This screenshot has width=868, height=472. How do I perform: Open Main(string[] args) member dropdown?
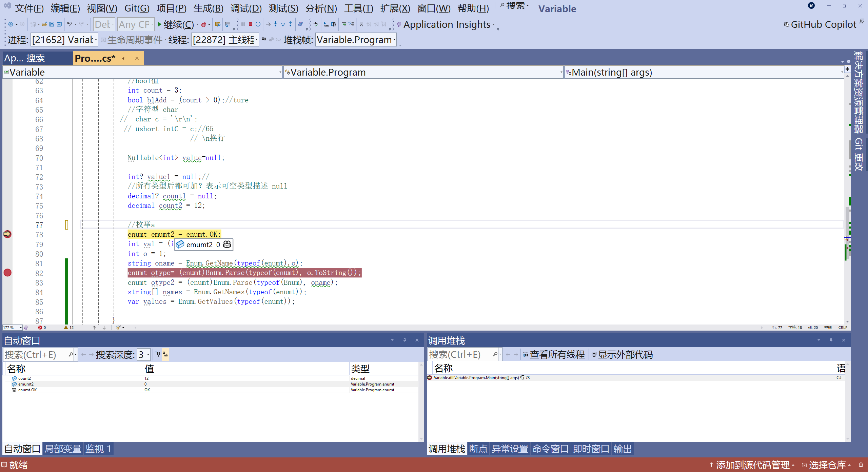coord(842,72)
